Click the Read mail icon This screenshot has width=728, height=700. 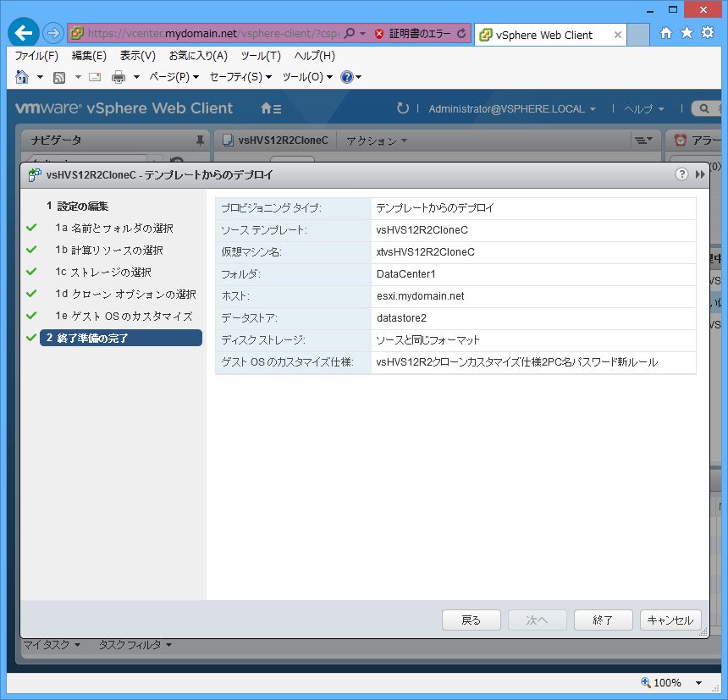pos(95,77)
